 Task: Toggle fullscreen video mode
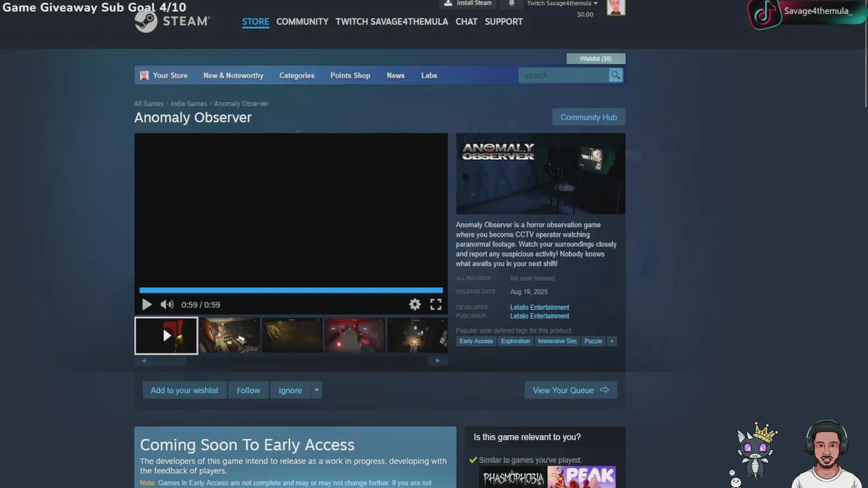pyautogui.click(x=436, y=305)
